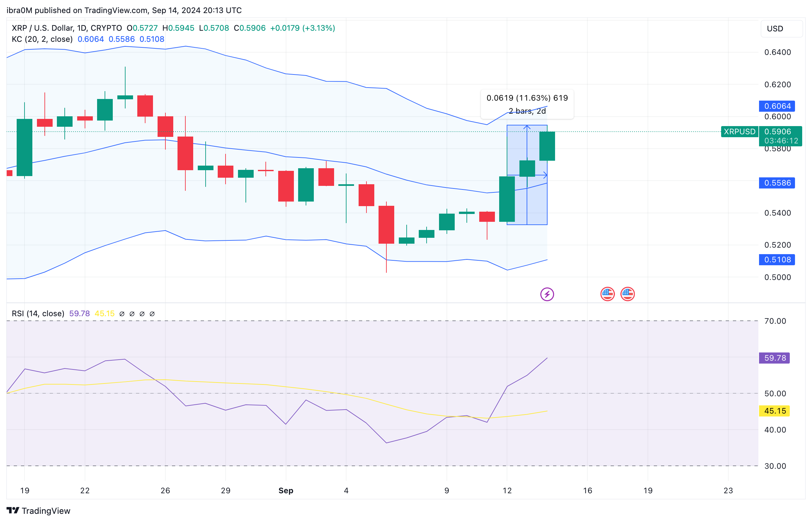Click the 0.5000 price axis level
Image resolution: width=812 pixels, height=522 pixels.
point(777,277)
